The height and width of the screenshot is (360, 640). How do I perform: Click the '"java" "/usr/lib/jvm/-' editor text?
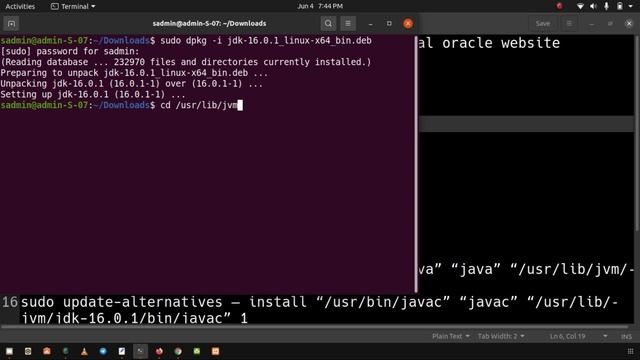point(543,269)
